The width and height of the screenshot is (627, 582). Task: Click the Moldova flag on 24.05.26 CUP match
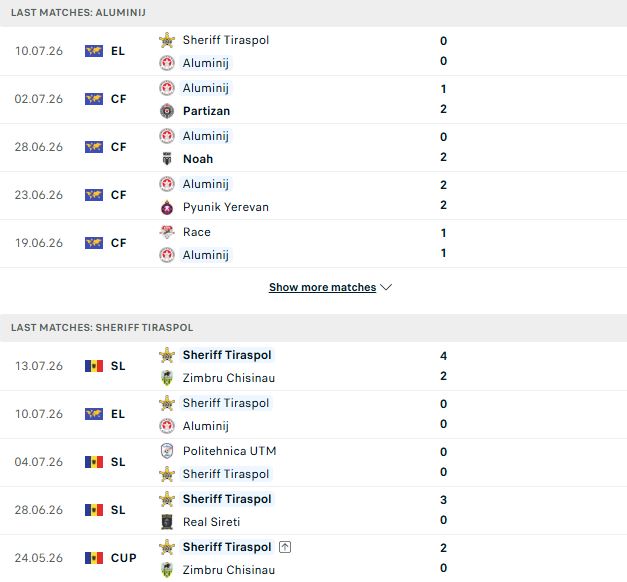tap(94, 558)
